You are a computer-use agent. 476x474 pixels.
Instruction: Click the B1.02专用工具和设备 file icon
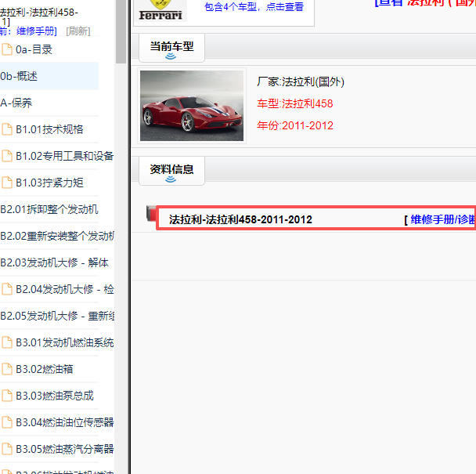point(7,156)
